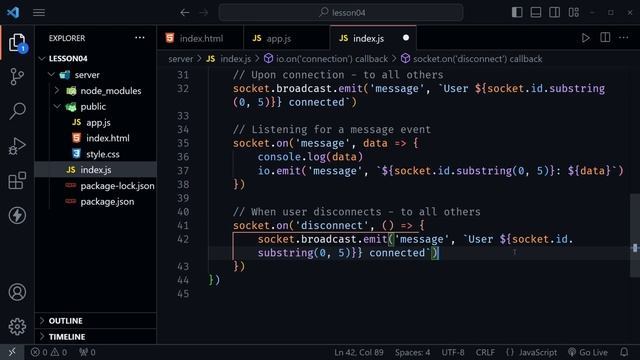Close unsaved index.js tab via dot
This screenshot has width=640, height=360.
point(406,38)
